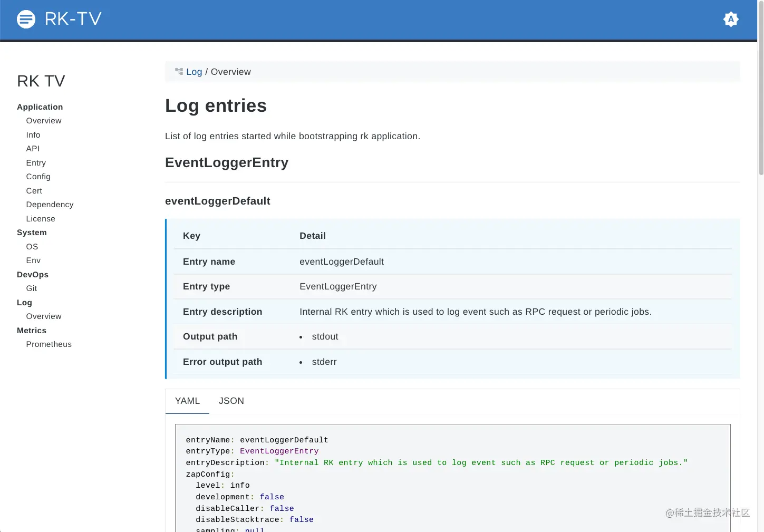Open the Dependency page
The height and width of the screenshot is (532, 764).
click(x=50, y=205)
